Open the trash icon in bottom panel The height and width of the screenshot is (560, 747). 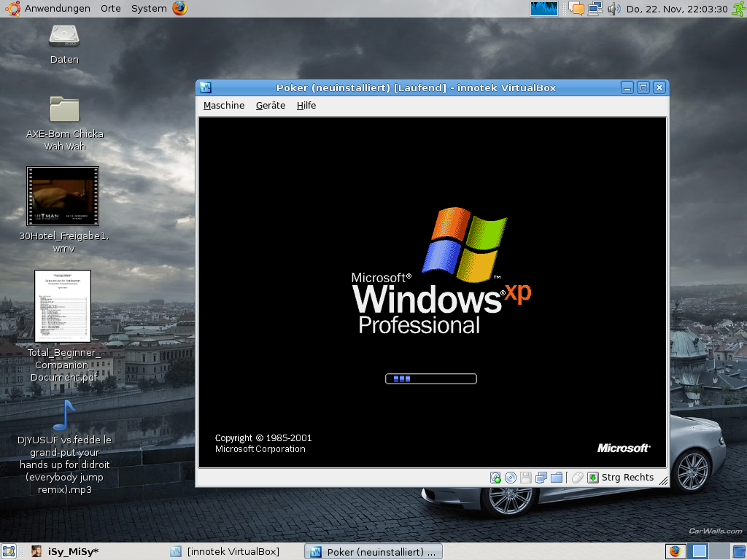click(740, 551)
